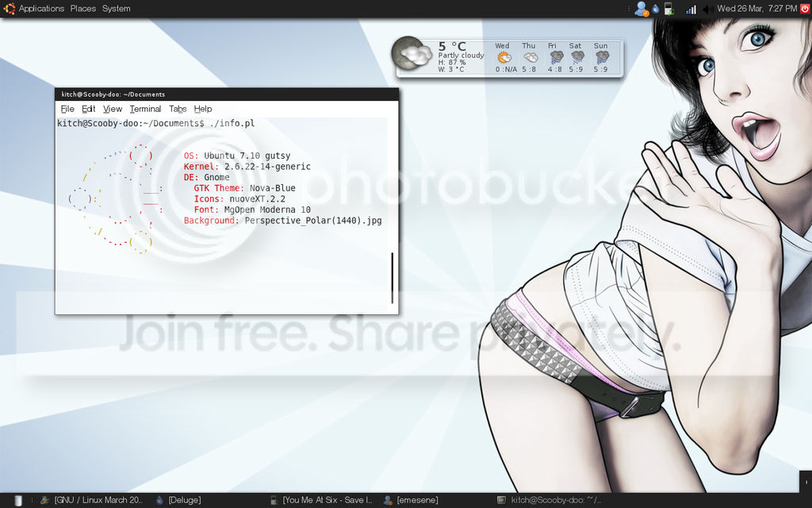Click the terminal vertical scrollbar handle
Screen dimensions: 812x508
(393, 278)
